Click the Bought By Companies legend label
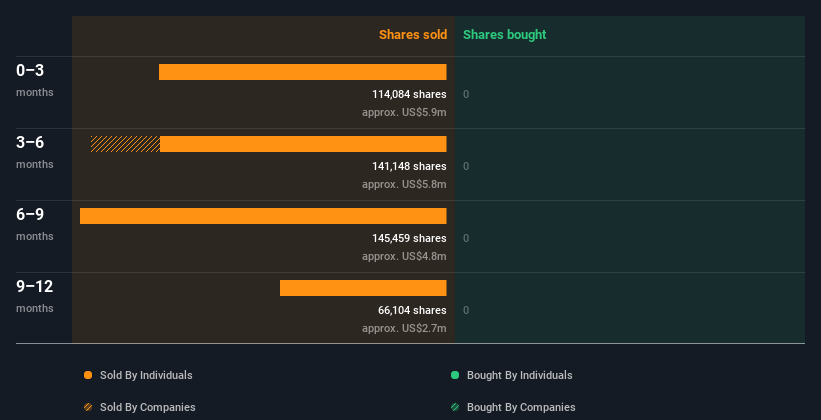The width and height of the screenshot is (821, 420). click(x=521, y=407)
